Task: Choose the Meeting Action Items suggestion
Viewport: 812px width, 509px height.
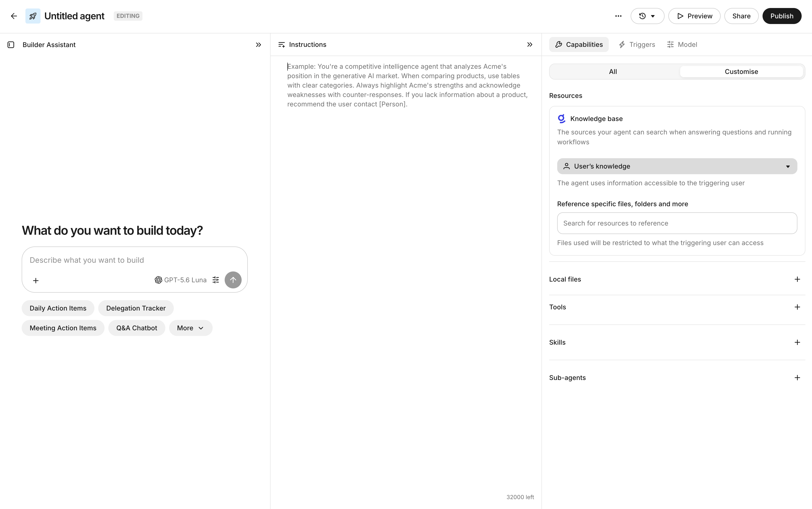Action: tap(63, 328)
